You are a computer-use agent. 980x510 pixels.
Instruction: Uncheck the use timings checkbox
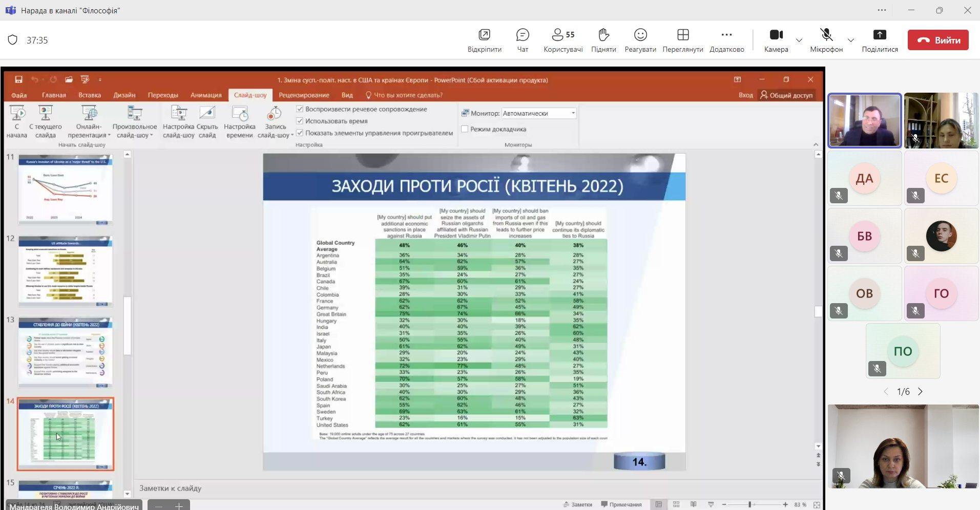tap(300, 121)
